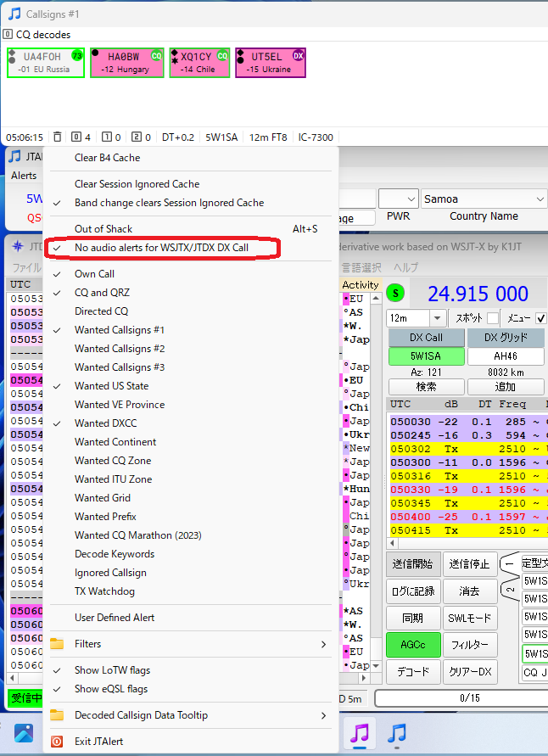Click the 0/15 progress bar
Screen dimensions: 548x756
(461, 698)
